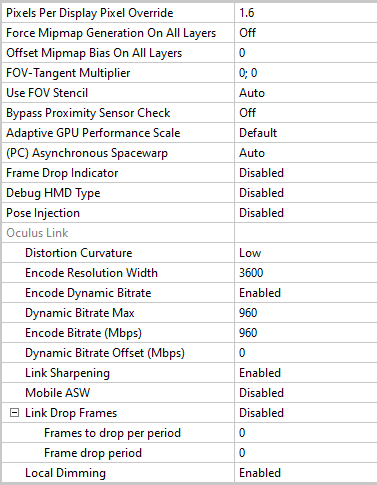The height and width of the screenshot is (485, 377).
Task: Edit the Dynamic Bitrate Max value
Action: (306, 313)
